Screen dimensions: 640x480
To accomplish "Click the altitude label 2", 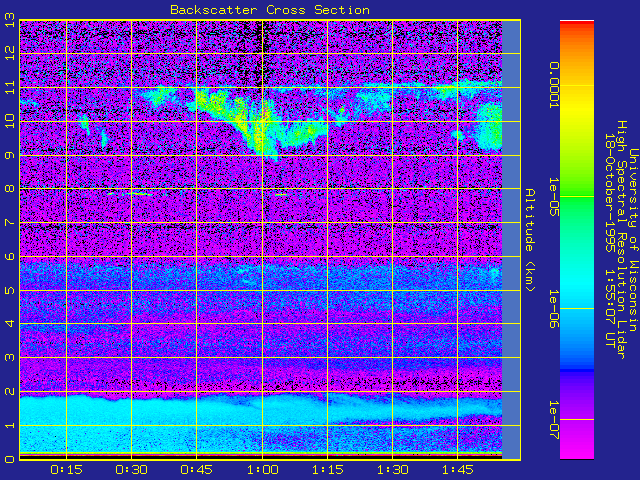I will tap(9, 391).
